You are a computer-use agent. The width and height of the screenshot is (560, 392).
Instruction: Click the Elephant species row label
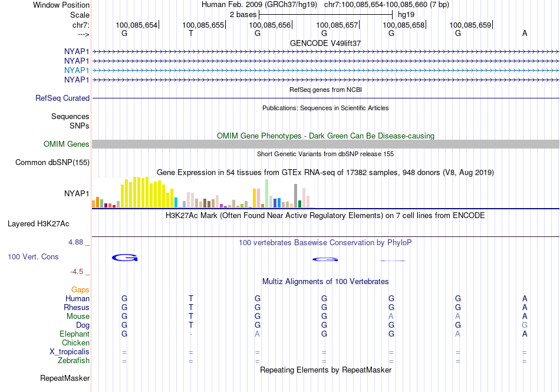(74, 334)
